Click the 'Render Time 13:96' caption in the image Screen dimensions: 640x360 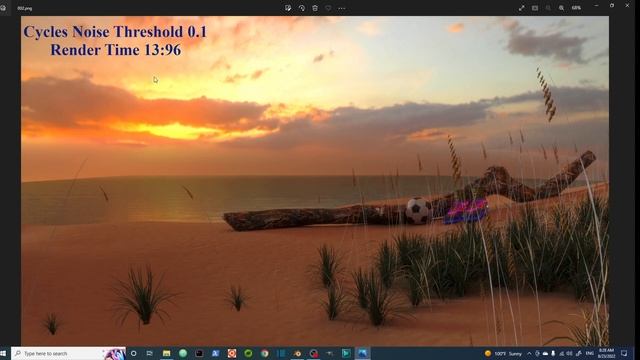[116, 50]
